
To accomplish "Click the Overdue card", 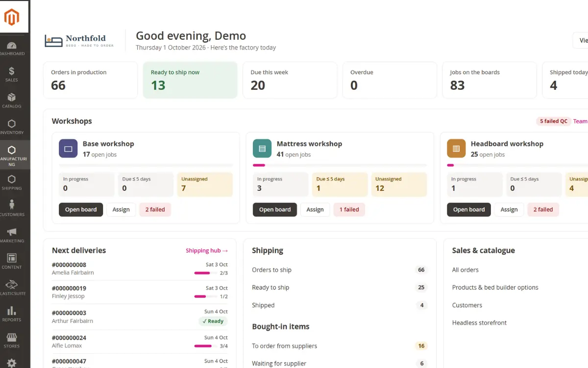I will (390, 80).
